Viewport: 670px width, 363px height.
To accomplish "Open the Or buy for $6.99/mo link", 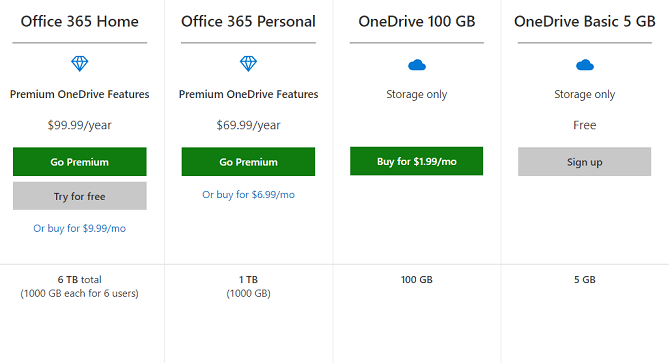I will (248, 195).
